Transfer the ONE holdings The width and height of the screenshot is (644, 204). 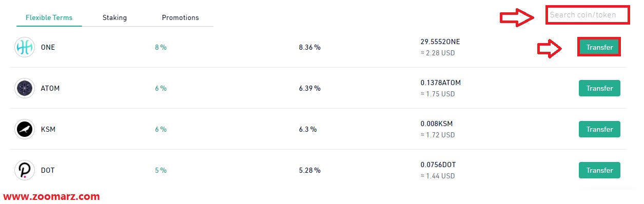(x=599, y=47)
